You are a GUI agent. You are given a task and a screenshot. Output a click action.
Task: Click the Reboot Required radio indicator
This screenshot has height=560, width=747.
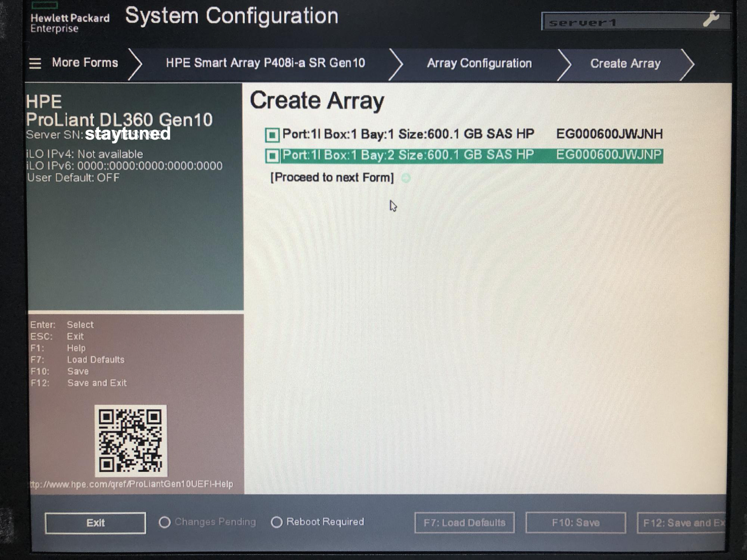click(x=276, y=522)
